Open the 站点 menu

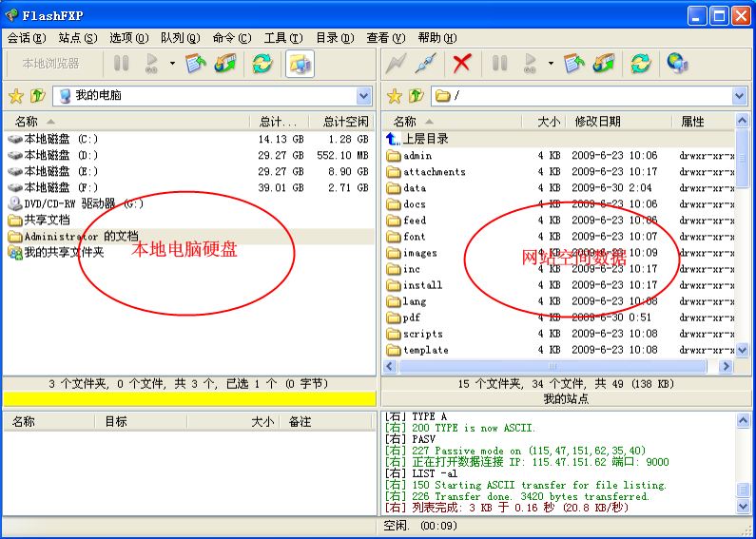point(77,38)
